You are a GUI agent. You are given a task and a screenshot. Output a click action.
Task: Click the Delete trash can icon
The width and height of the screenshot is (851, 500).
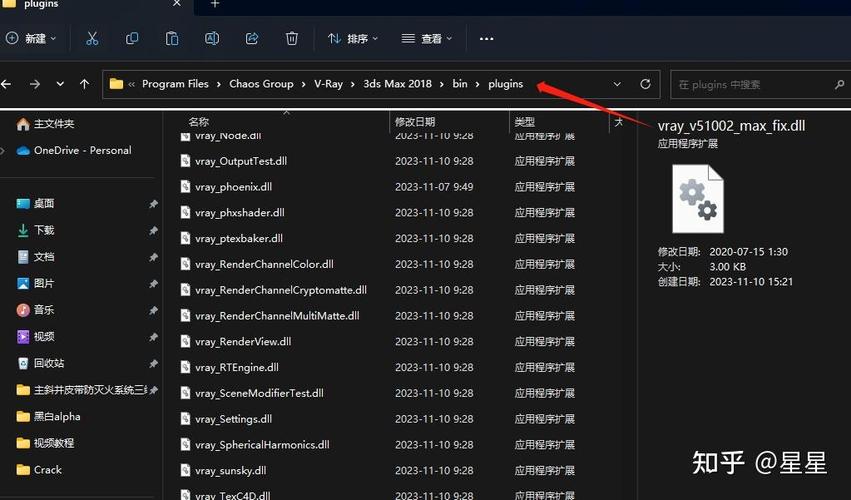click(x=292, y=38)
